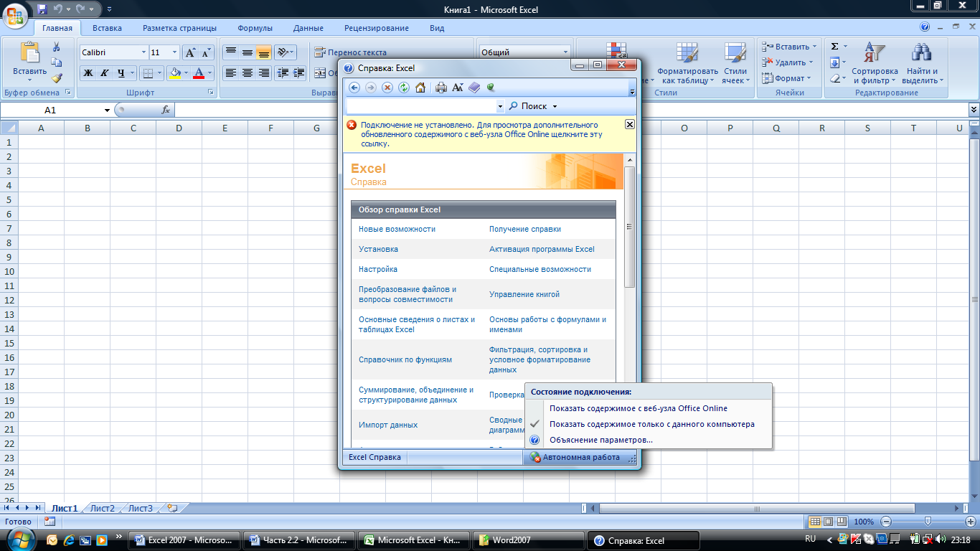Click the keep-on-top pin icon in Help
The height and width of the screenshot is (551, 980).
click(x=491, y=88)
